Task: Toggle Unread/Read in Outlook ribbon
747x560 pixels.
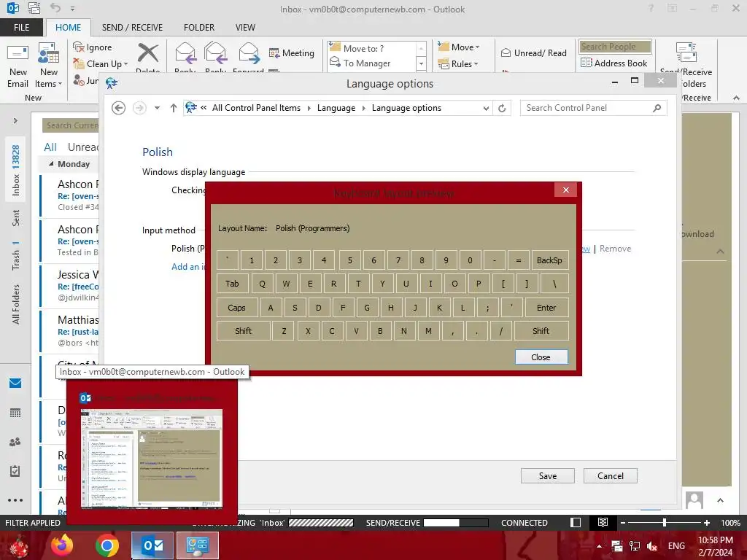Action: [x=534, y=52]
